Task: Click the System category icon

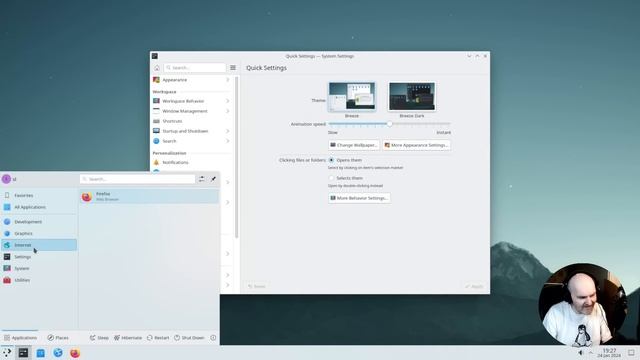Action: point(7,269)
